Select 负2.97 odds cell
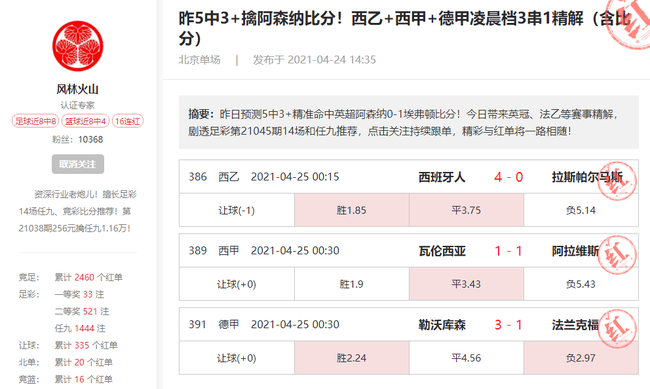This screenshot has height=389, width=650. pyautogui.click(x=581, y=358)
